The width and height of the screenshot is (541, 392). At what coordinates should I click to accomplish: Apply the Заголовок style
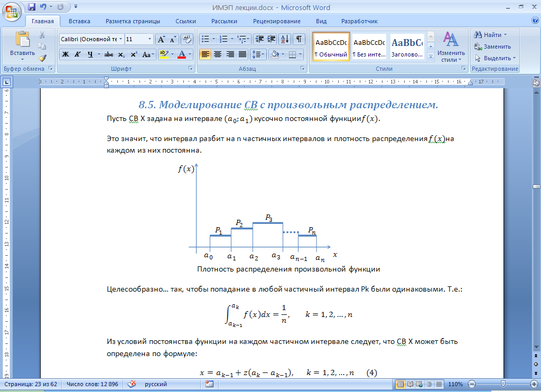pos(407,47)
